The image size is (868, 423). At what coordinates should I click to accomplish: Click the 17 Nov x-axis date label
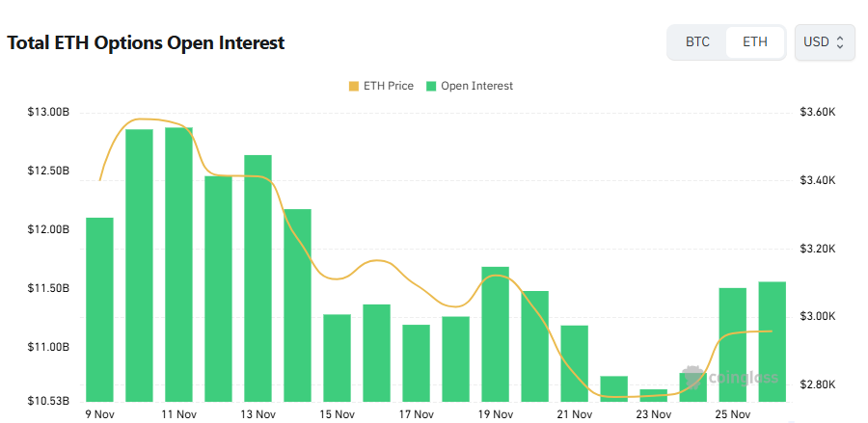(x=417, y=414)
